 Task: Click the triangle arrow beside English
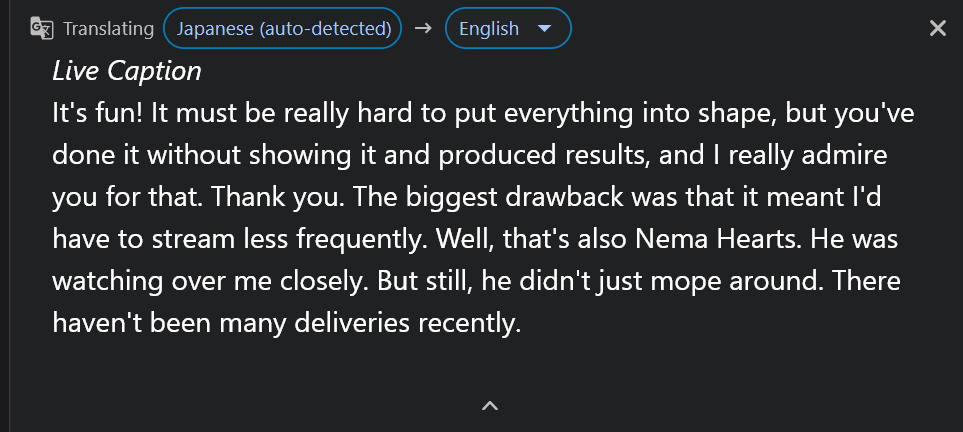544,28
